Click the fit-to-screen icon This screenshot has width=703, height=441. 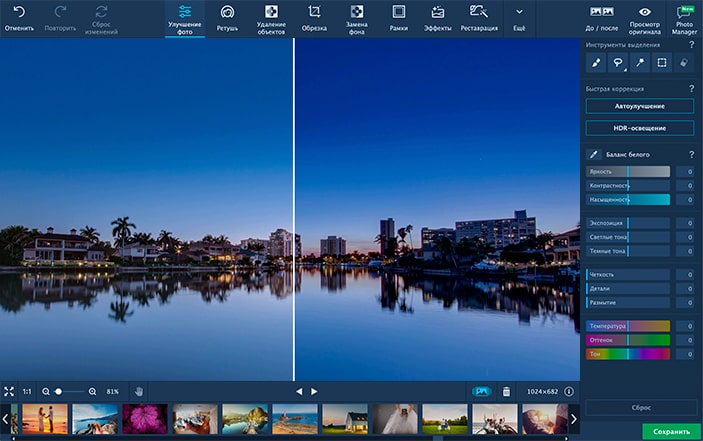click(9, 391)
